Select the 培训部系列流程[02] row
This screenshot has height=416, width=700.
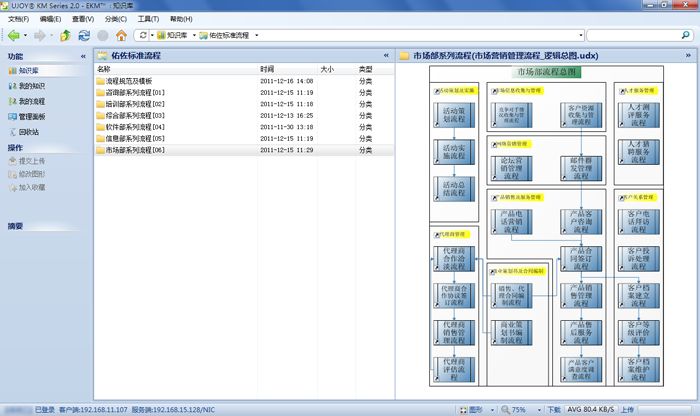point(244,104)
